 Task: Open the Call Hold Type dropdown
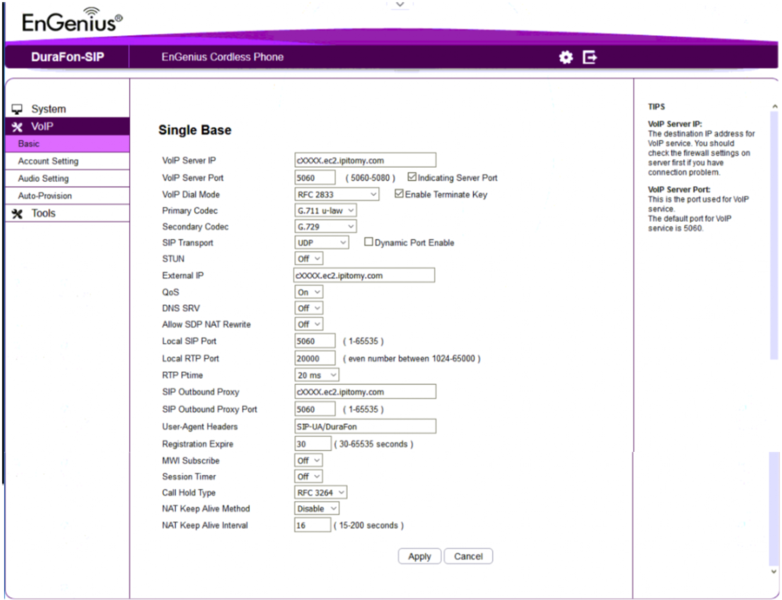[321, 492]
